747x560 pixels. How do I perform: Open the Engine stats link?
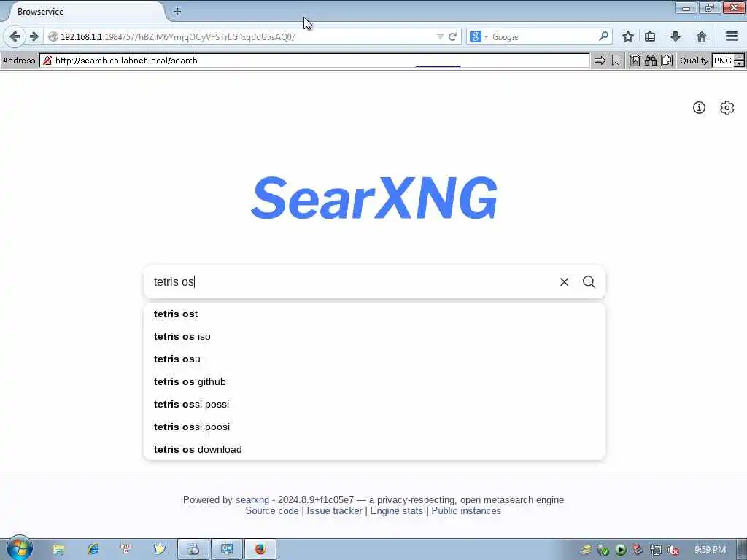pyautogui.click(x=396, y=511)
